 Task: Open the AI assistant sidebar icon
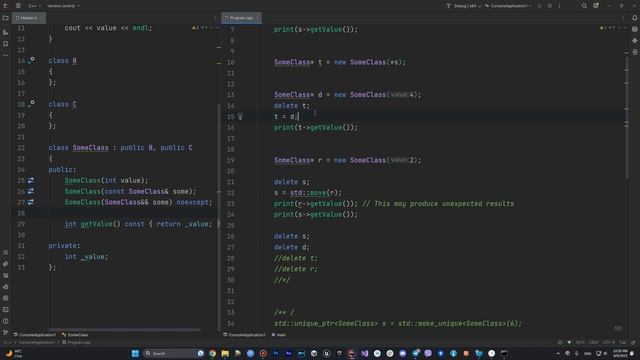(x=634, y=41)
